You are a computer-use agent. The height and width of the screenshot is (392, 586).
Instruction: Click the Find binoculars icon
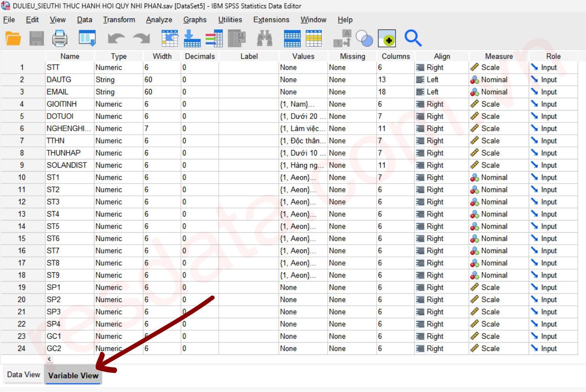(x=265, y=38)
